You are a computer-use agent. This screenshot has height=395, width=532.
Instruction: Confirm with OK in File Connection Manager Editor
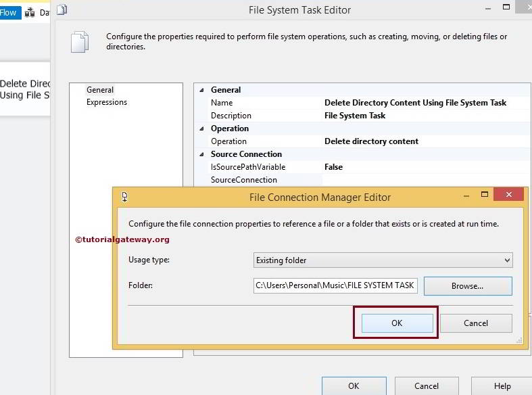(x=397, y=323)
